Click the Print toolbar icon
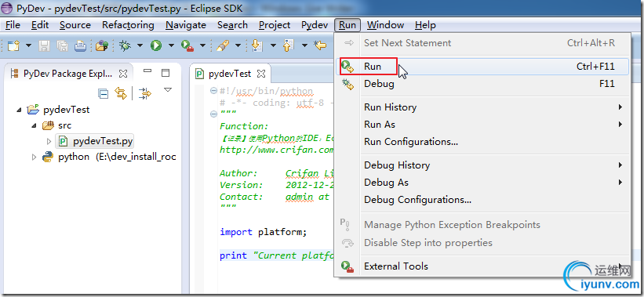The image size is (644, 297). (80, 45)
